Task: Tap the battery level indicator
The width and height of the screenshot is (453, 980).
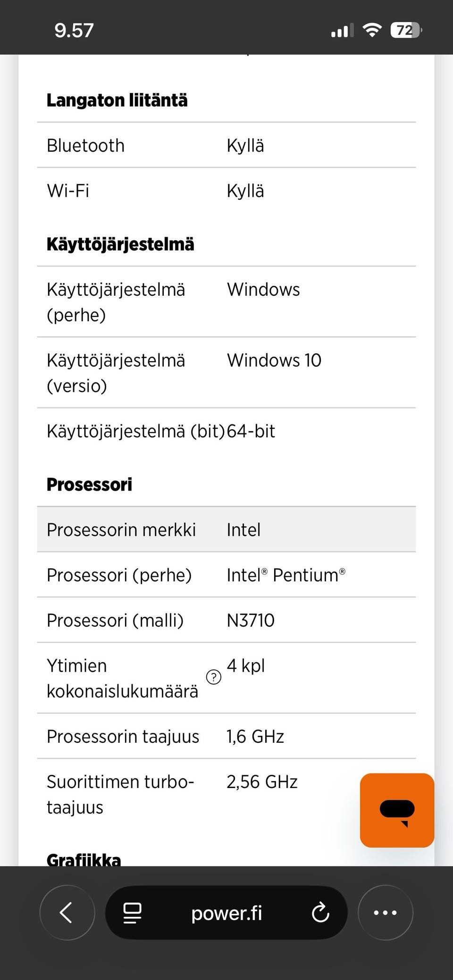Action: [x=406, y=31]
